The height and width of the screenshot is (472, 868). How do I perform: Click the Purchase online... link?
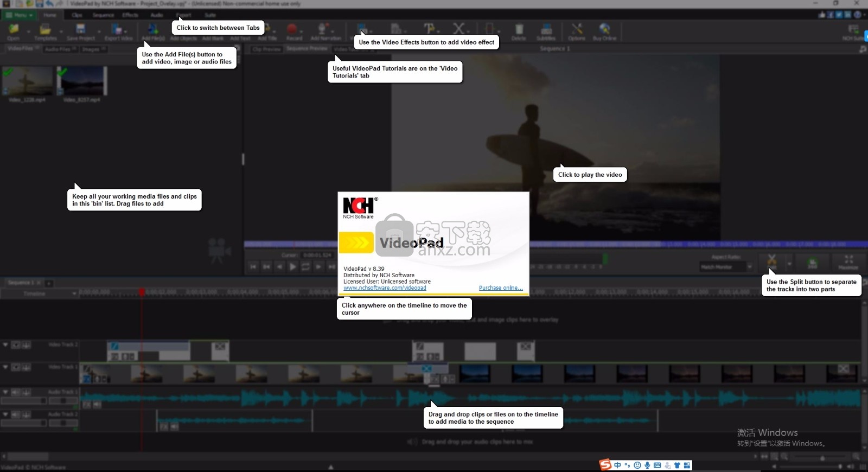pyautogui.click(x=501, y=288)
